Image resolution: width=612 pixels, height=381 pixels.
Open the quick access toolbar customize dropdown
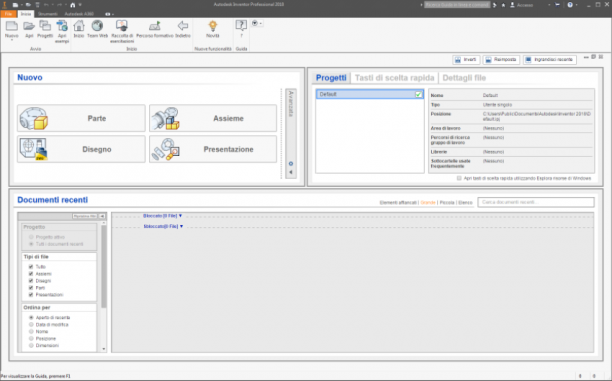pos(80,5)
